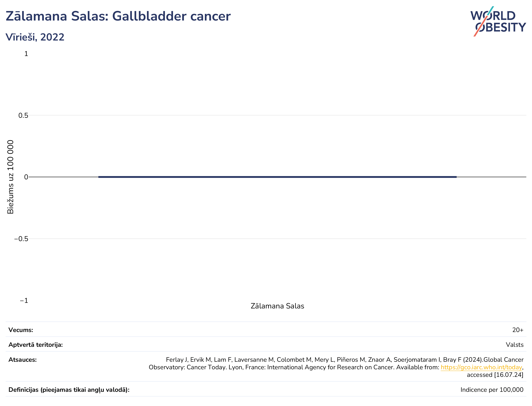
Task: Click the −1 y-axis tick label
Action: [24, 300]
